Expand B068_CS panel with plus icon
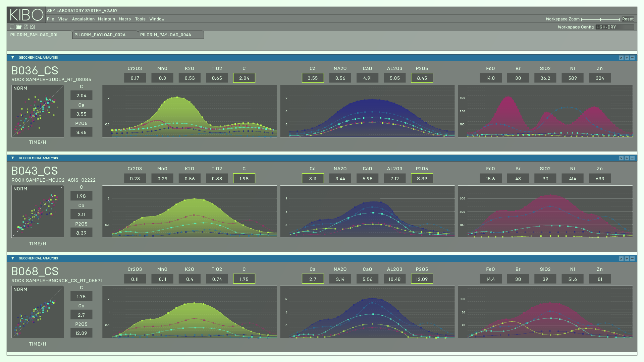644x362 pixels. [627, 258]
